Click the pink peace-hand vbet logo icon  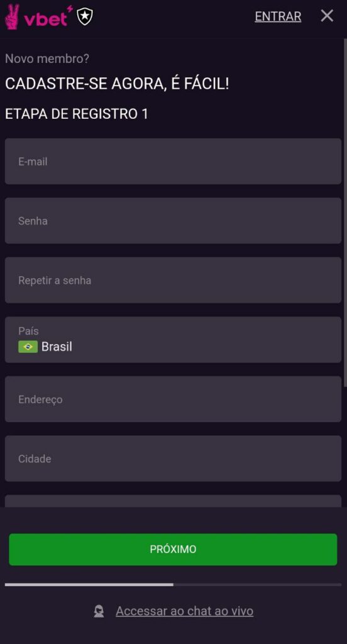12,17
